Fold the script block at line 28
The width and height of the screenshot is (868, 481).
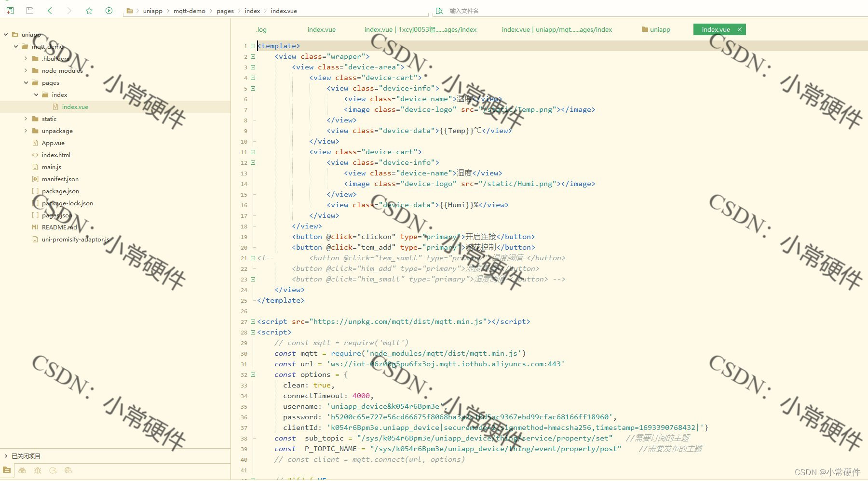253,332
